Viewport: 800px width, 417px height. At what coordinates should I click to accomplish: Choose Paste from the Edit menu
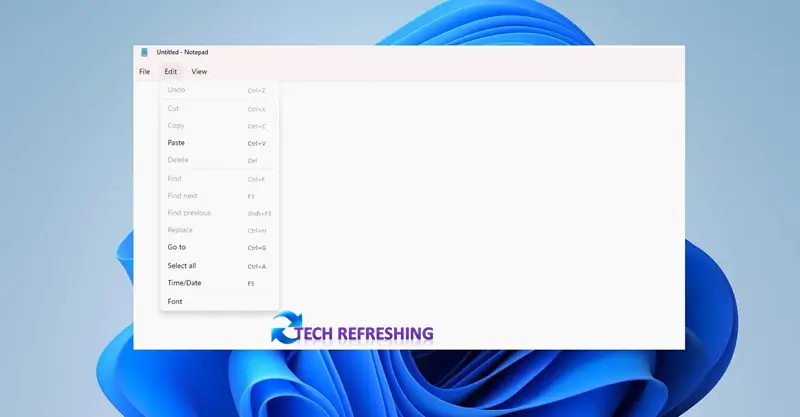click(219, 143)
